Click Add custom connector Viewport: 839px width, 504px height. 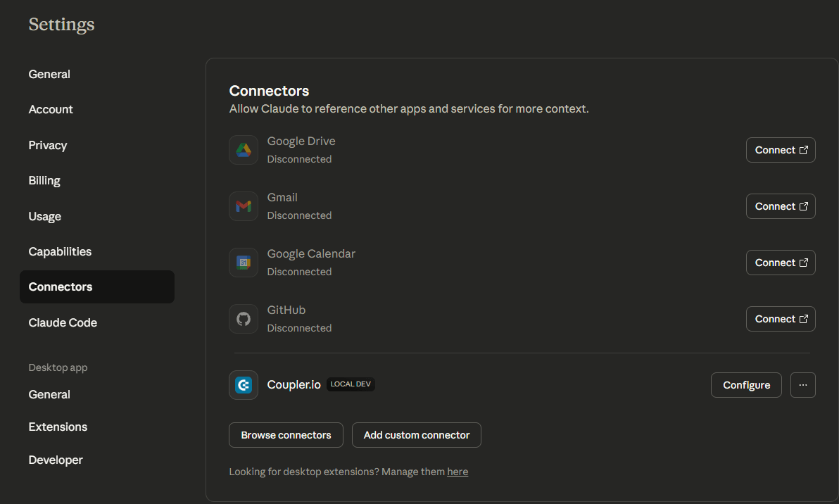(x=416, y=435)
